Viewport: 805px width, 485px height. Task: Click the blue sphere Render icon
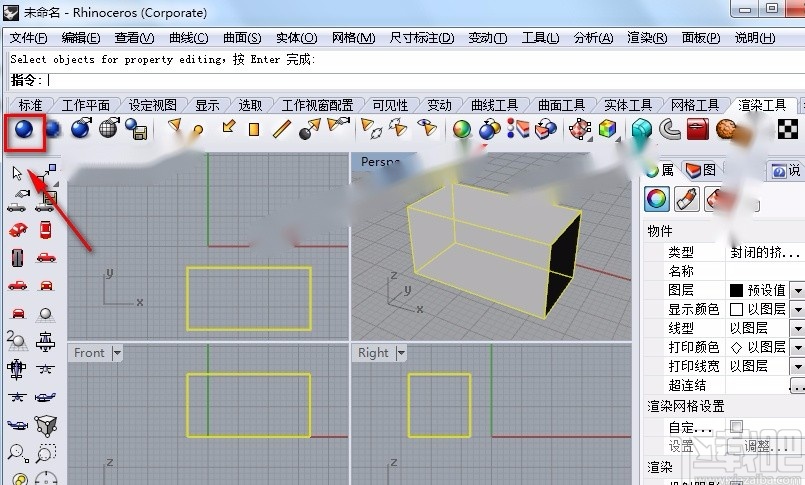click(24, 129)
